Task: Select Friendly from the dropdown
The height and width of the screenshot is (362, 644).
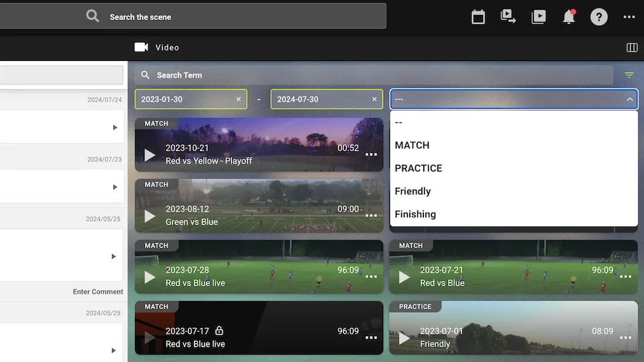Action: (513, 191)
